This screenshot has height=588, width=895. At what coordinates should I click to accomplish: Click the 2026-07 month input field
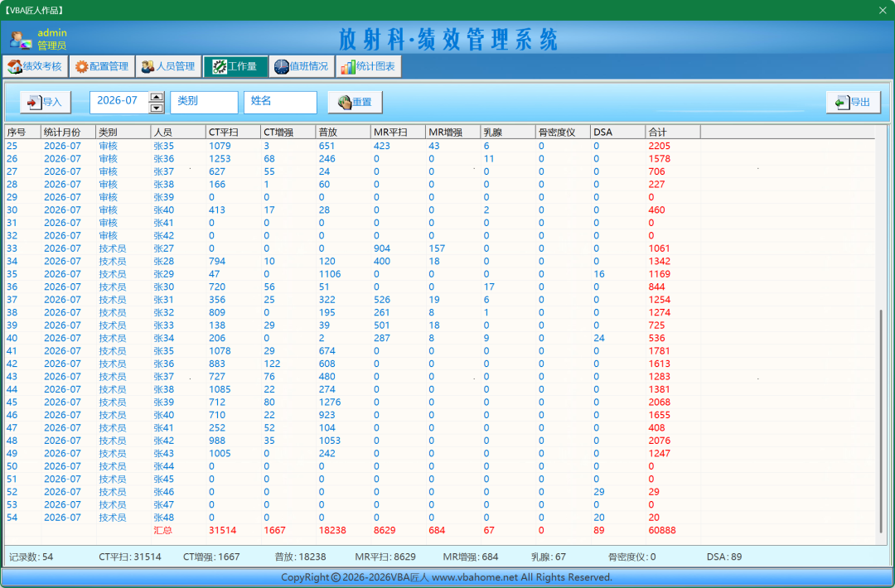(x=119, y=102)
